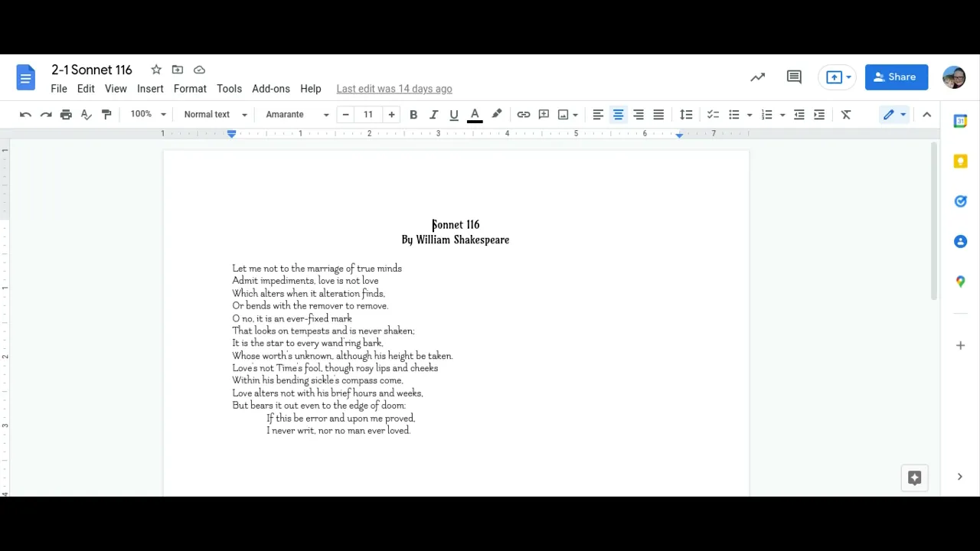The image size is (980, 551).
Task: Click the Redo arrow icon
Action: coord(46,115)
